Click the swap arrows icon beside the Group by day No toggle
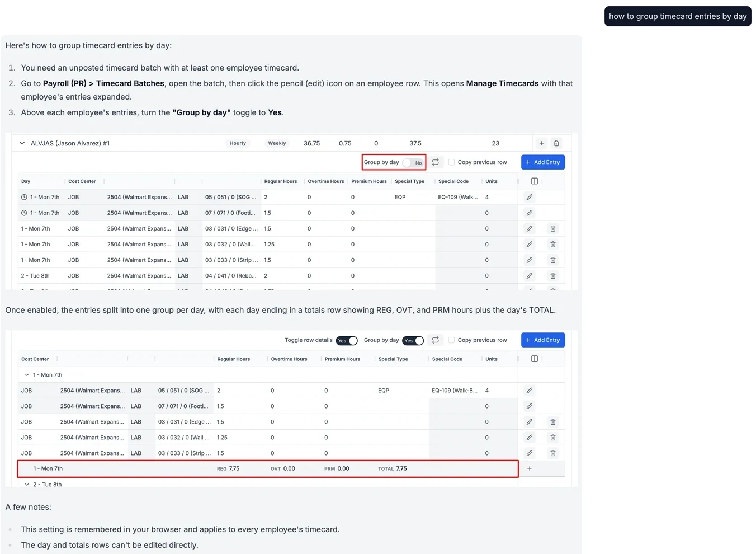The width and height of the screenshot is (756, 554). [436, 162]
